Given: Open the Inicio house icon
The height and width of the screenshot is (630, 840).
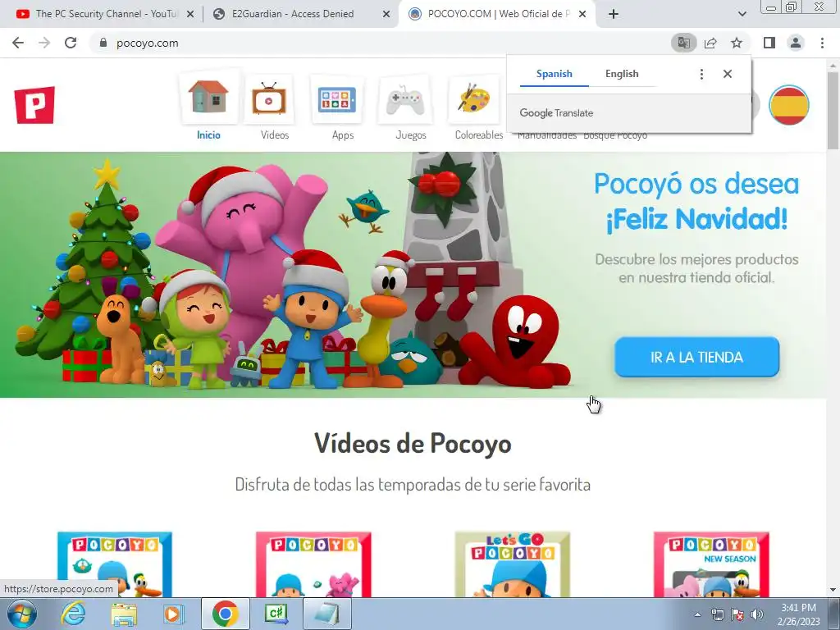Looking at the screenshot, I should (x=208, y=98).
